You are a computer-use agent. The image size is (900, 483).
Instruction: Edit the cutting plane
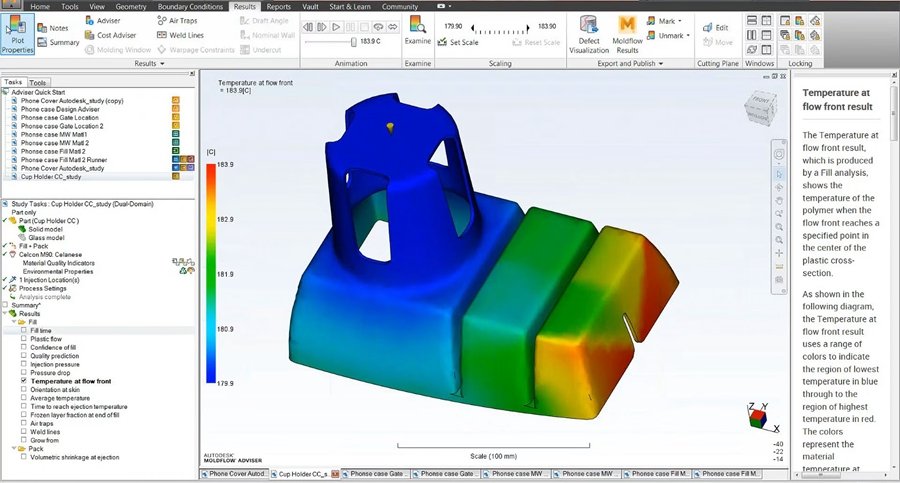click(716, 27)
